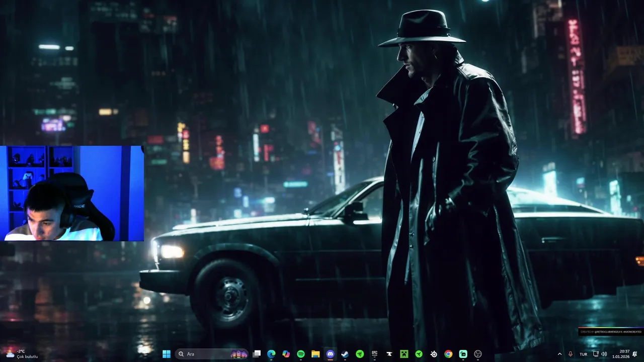644x362 pixels.
Task: Open the anvil icon app on the taskbar
Action: point(389,354)
